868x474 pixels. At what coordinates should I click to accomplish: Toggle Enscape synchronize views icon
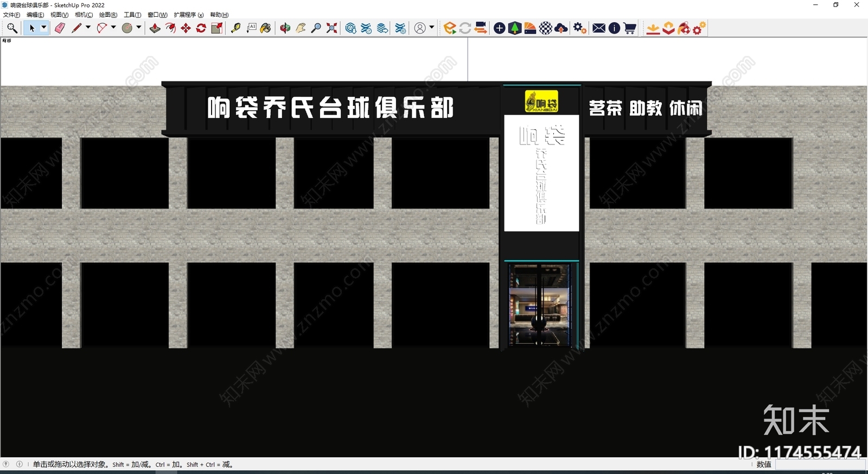pos(481,28)
